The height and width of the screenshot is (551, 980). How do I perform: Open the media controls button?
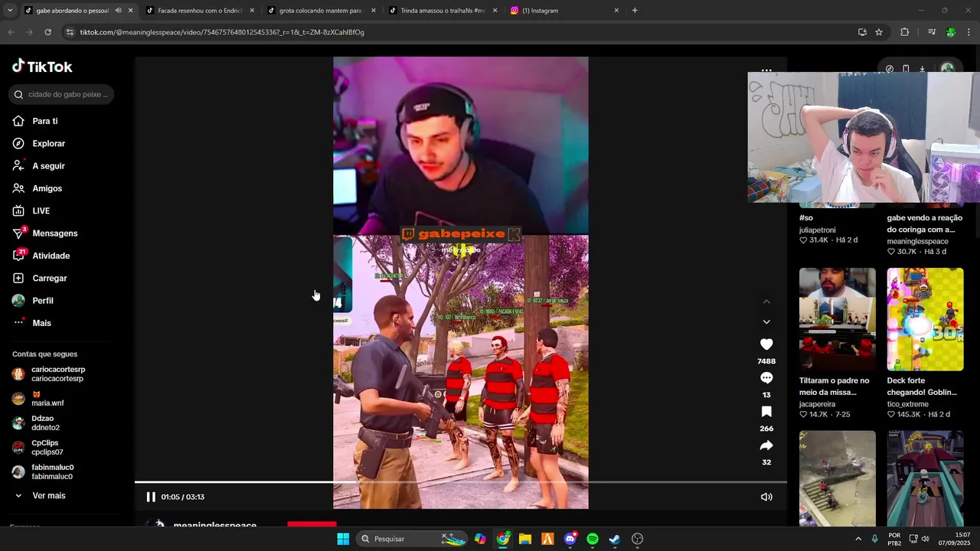point(931,32)
